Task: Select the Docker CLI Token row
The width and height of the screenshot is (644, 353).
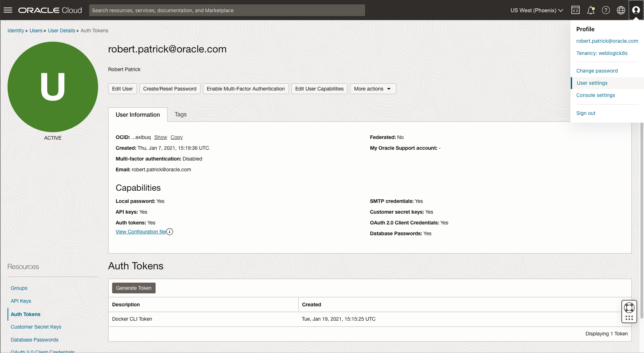Action: (x=370, y=319)
